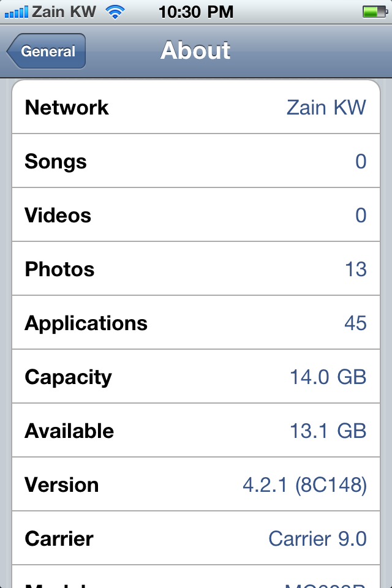The height and width of the screenshot is (588, 392).
Task: Select the Applications row
Action: [x=195, y=323]
